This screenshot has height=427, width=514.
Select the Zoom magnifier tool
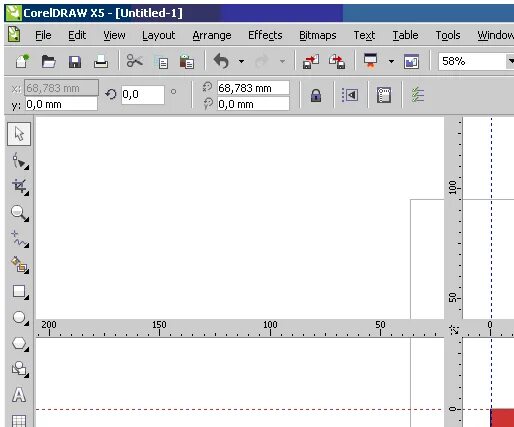(x=20, y=213)
